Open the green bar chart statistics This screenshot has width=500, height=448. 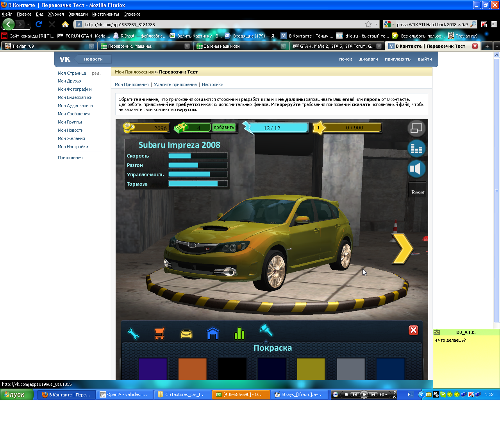239,333
